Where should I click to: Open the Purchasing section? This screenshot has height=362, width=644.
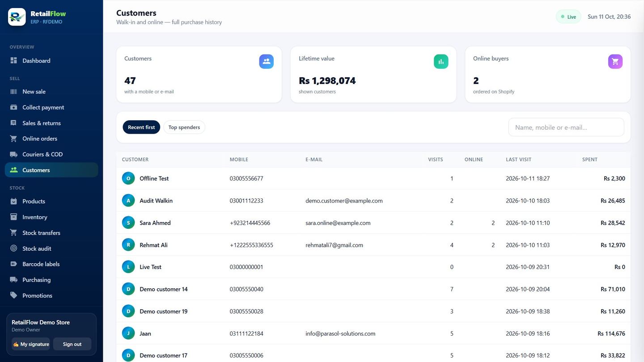(51, 280)
